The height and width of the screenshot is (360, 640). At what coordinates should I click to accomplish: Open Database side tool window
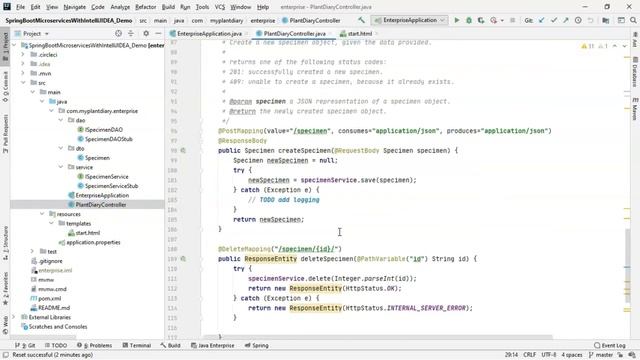click(x=635, y=72)
